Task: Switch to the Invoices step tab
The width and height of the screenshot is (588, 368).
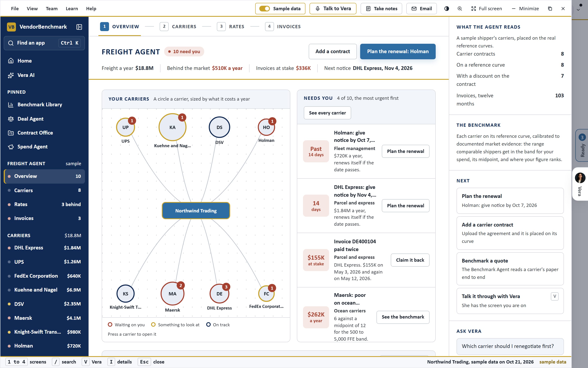Action: (x=283, y=27)
